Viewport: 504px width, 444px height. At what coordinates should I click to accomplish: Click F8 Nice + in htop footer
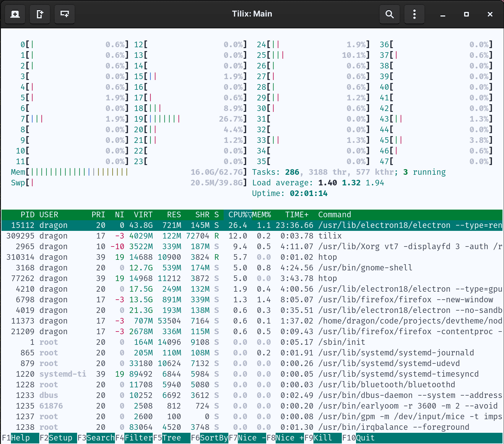tap(285, 438)
